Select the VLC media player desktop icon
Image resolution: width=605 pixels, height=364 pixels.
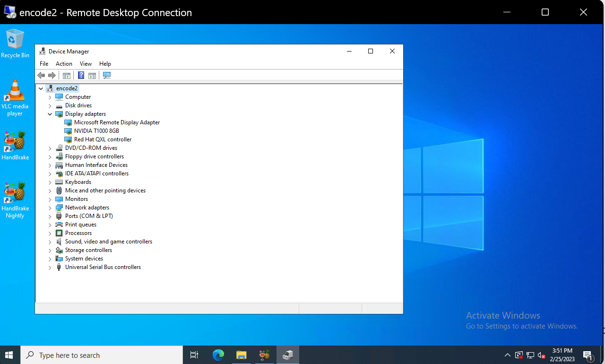point(15,98)
